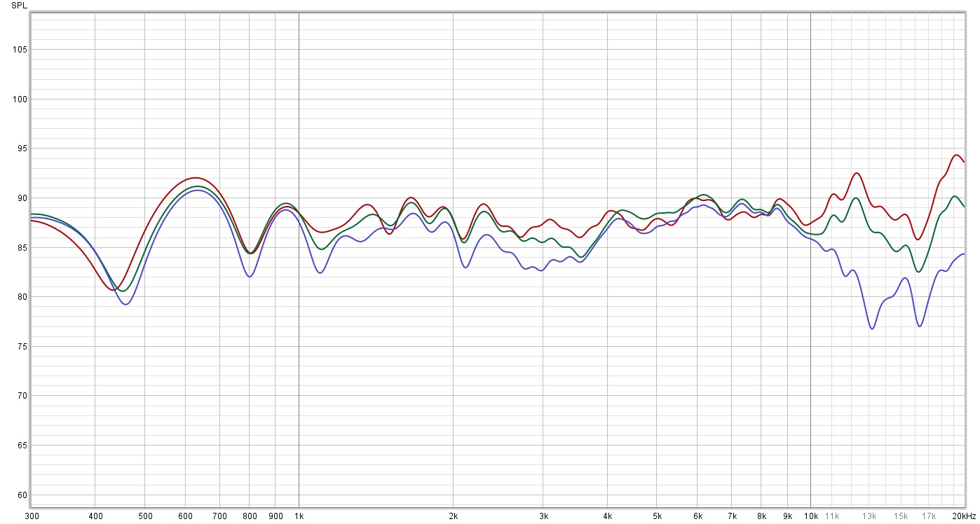The width and height of the screenshot is (980, 524).
Task: Click the 13k frequency axis label
Action: click(870, 516)
